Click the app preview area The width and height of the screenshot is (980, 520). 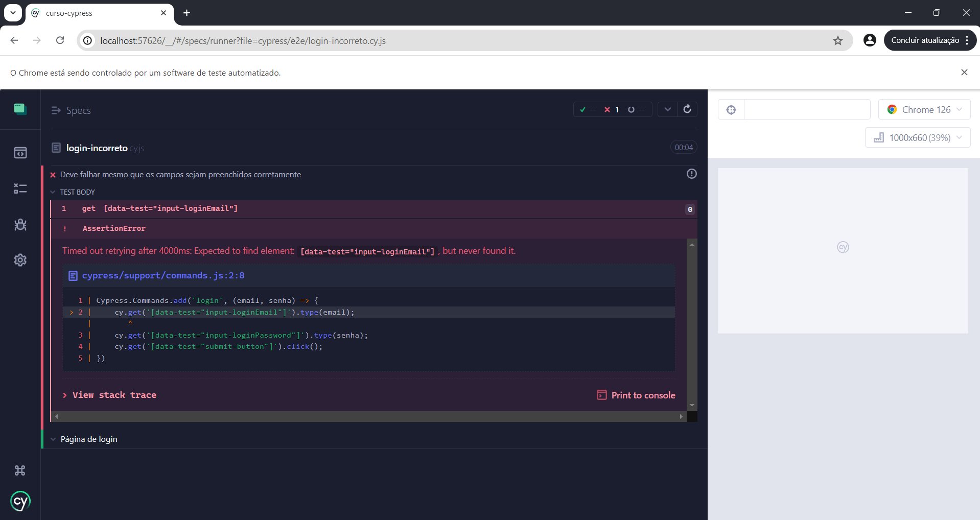[843, 250]
